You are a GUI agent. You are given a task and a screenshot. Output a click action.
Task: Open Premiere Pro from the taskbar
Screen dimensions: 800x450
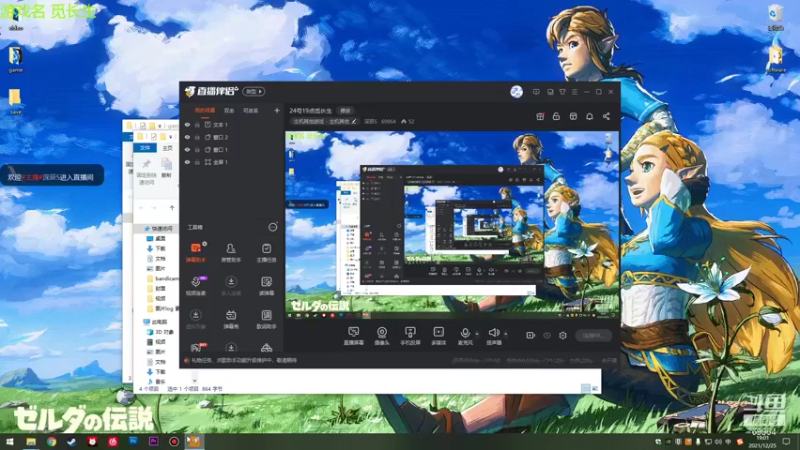[x=154, y=441]
